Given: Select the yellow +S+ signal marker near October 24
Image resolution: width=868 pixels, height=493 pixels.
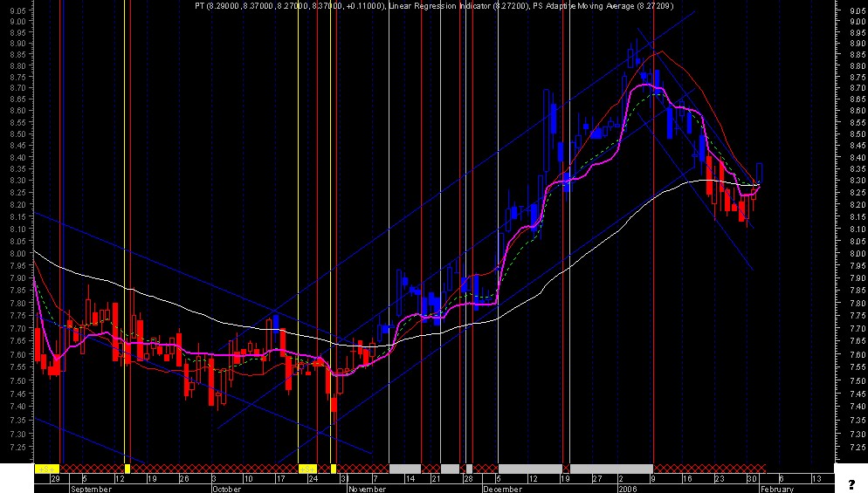Looking at the screenshot, I should click(307, 469).
